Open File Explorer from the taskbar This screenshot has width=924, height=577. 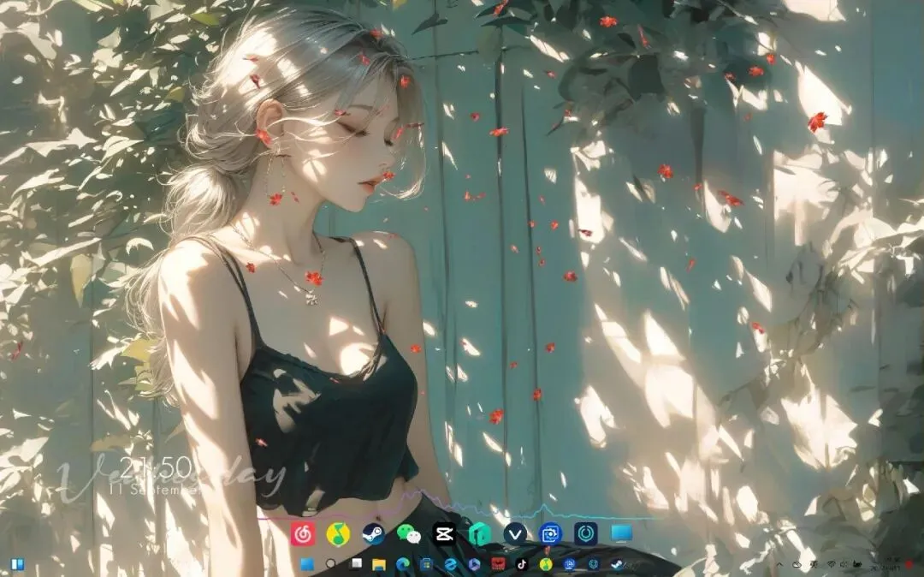pyautogui.click(x=379, y=565)
